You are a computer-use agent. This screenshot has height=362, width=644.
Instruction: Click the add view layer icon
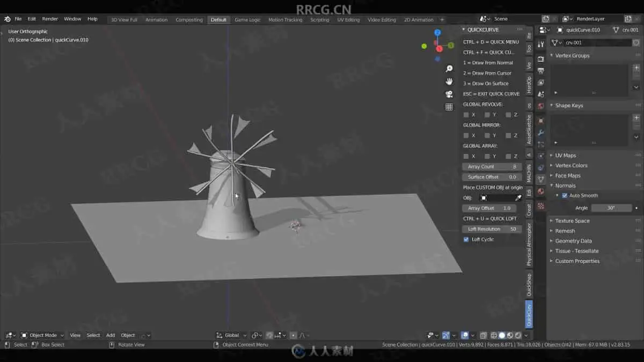pos(628,19)
